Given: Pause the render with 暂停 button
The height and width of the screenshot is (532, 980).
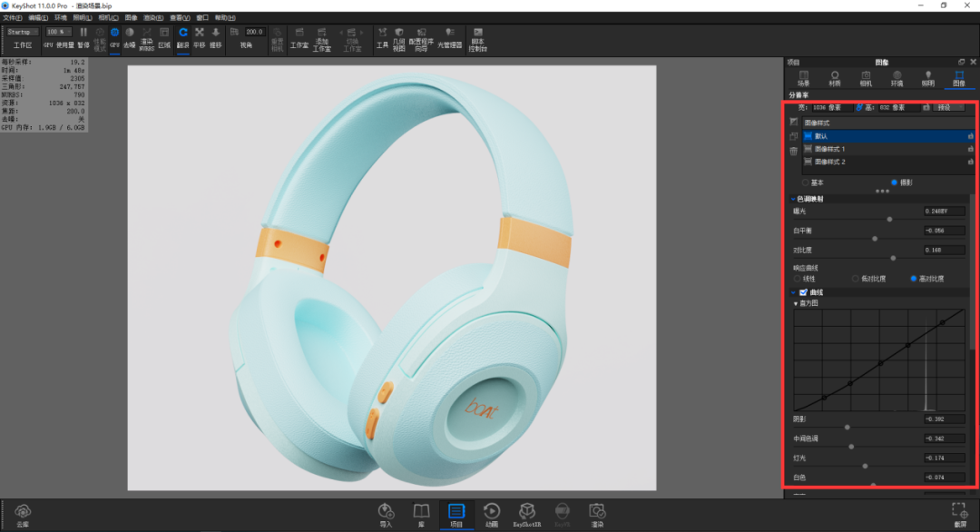Looking at the screenshot, I should [83, 38].
